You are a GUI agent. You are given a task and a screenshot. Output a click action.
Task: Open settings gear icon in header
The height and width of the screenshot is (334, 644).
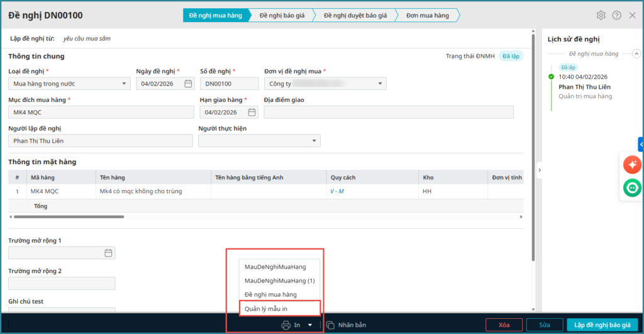[x=601, y=15]
